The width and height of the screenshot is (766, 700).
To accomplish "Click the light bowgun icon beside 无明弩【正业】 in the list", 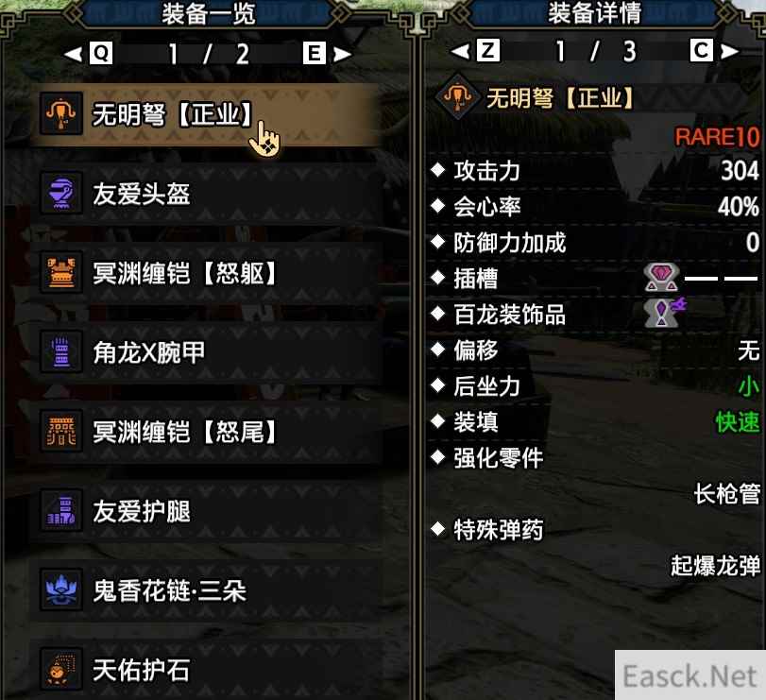I will pos(61,113).
